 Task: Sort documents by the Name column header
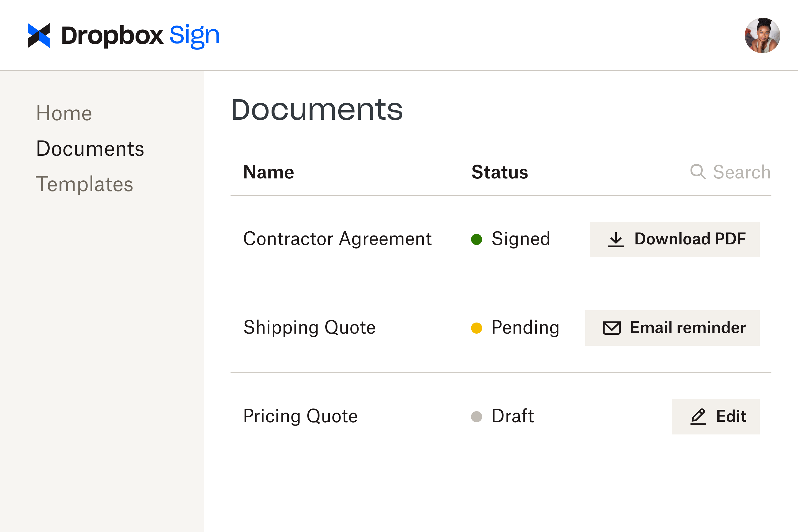click(x=268, y=172)
